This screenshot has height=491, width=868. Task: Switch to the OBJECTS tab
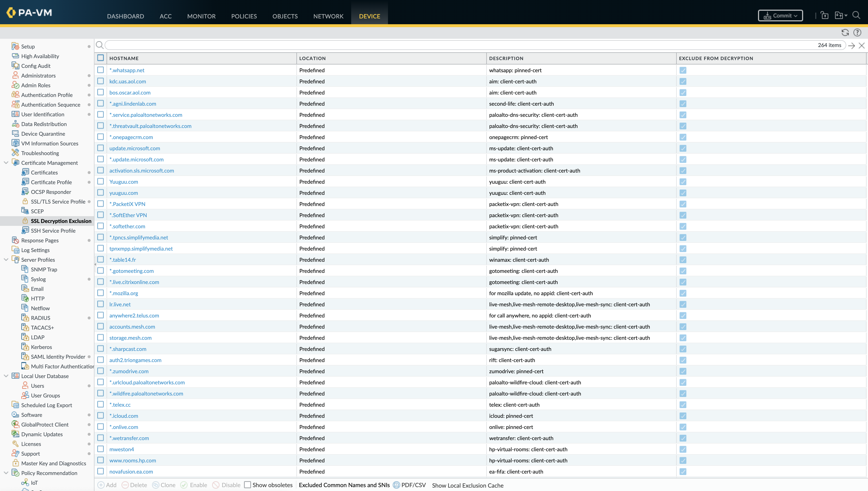tap(285, 16)
